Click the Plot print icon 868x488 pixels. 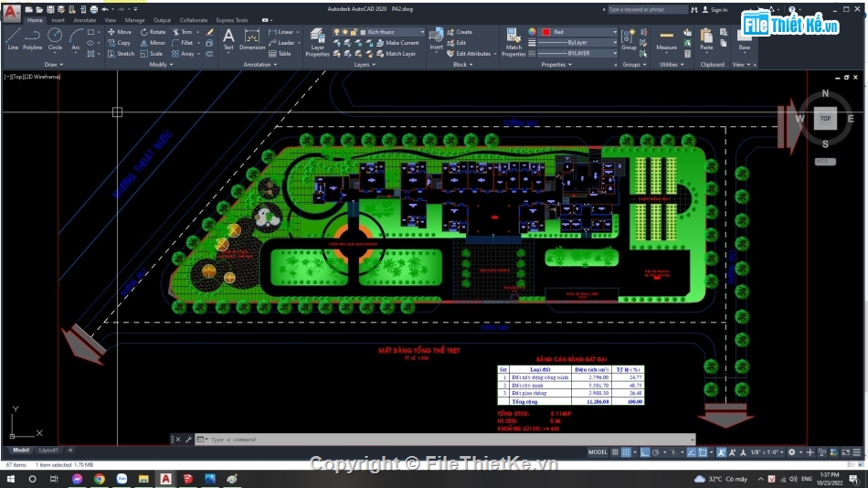coord(93,9)
